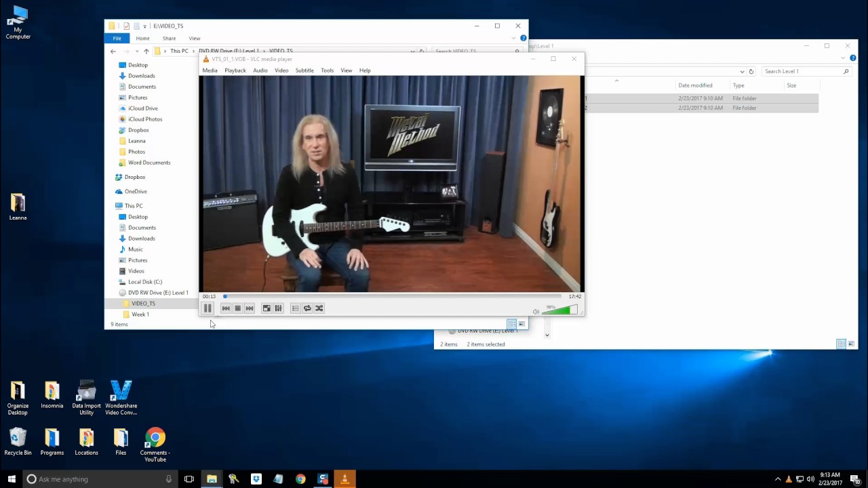The width and height of the screenshot is (868, 488).
Task: Toggle VLC total time 17:42 display
Action: (x=574, y=296)
